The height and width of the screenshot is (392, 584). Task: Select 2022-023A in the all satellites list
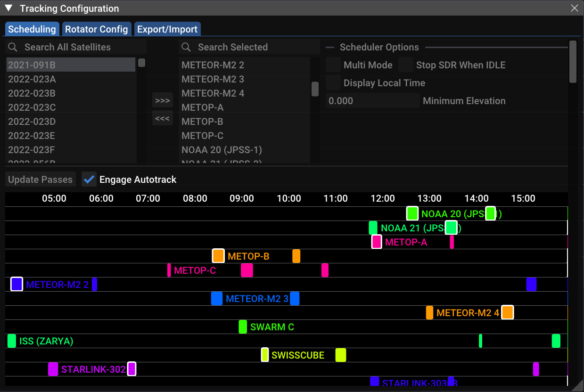(x=32, y=79)
